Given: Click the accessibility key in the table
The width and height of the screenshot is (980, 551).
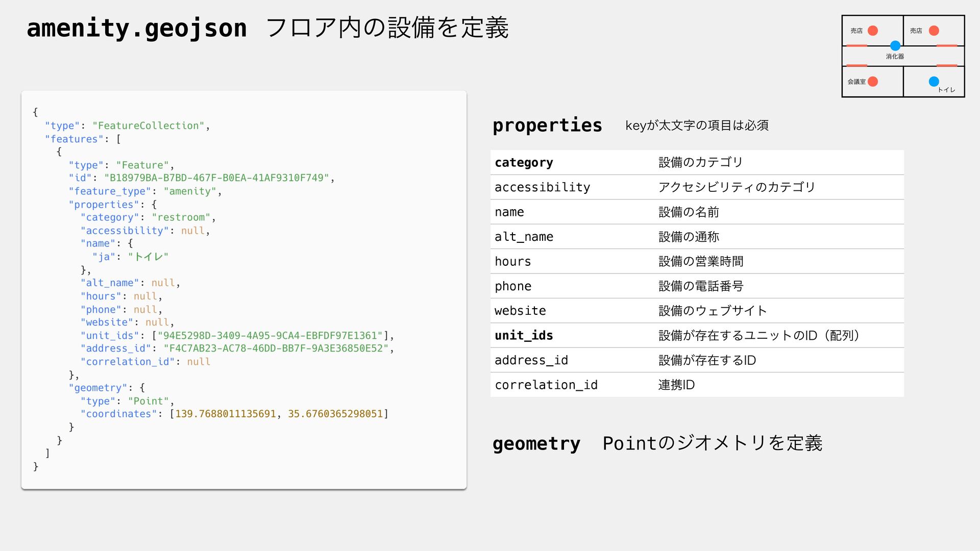Looking at the screenshot, I should [x=542, y=187].
